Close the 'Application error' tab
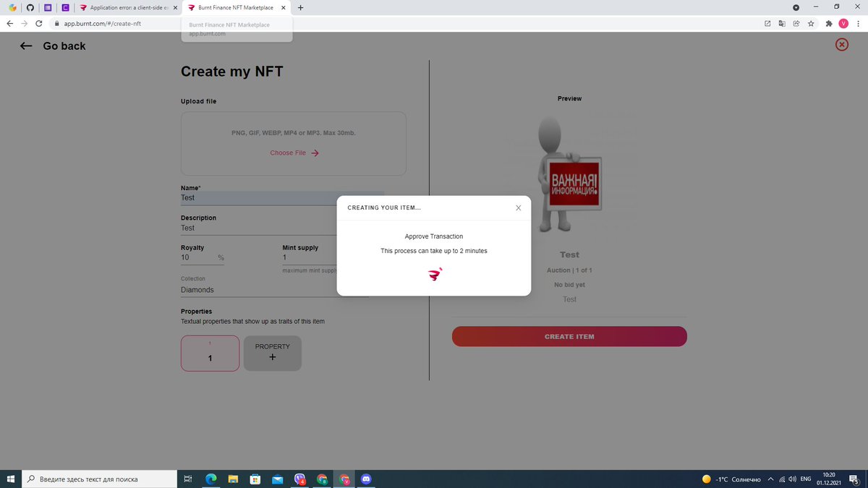 (x=175, y=7)
